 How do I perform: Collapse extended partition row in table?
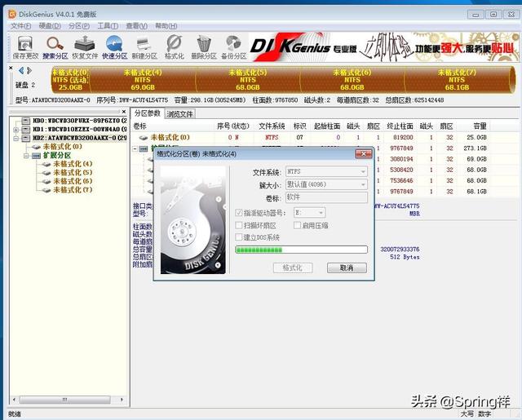pyautogui.click(x=135, y=148)
